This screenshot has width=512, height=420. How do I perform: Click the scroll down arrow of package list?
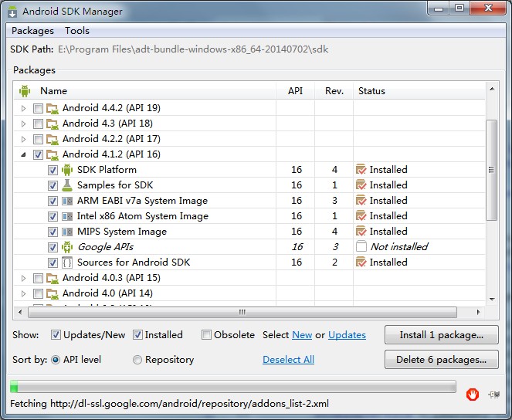coord(492,300)
